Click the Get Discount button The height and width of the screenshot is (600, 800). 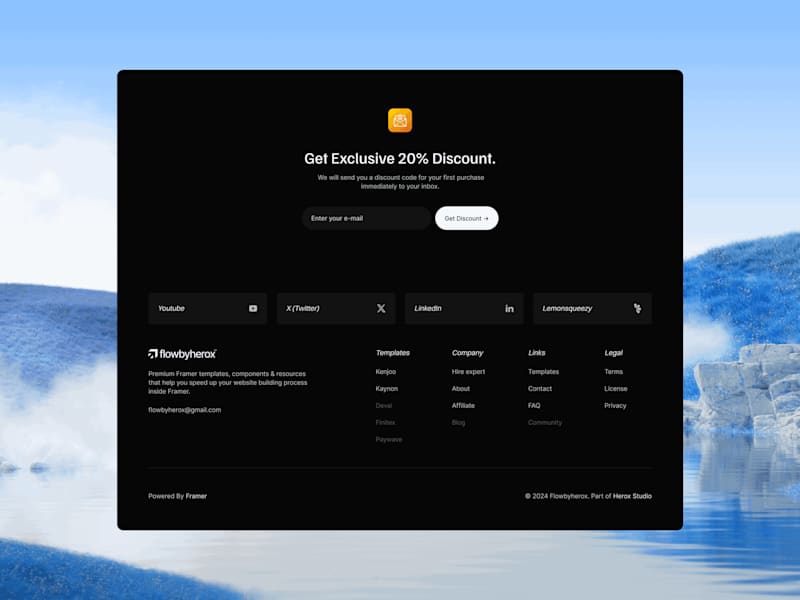click(466, 218)
